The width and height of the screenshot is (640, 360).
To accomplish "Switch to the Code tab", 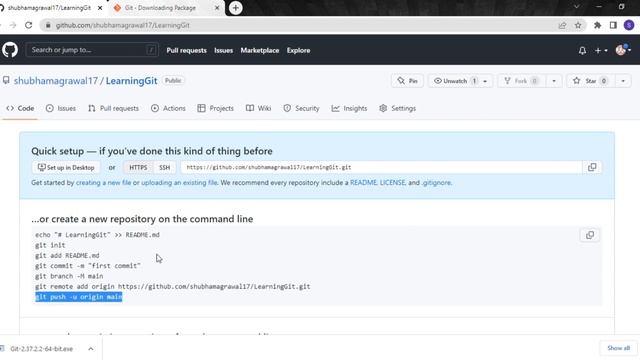I will pos(20,108).
